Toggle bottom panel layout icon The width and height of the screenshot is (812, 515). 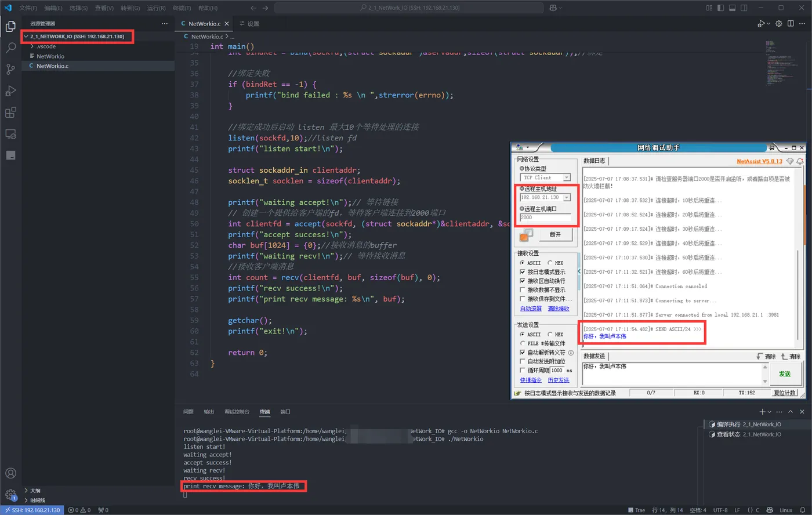[x=732, y=8]
